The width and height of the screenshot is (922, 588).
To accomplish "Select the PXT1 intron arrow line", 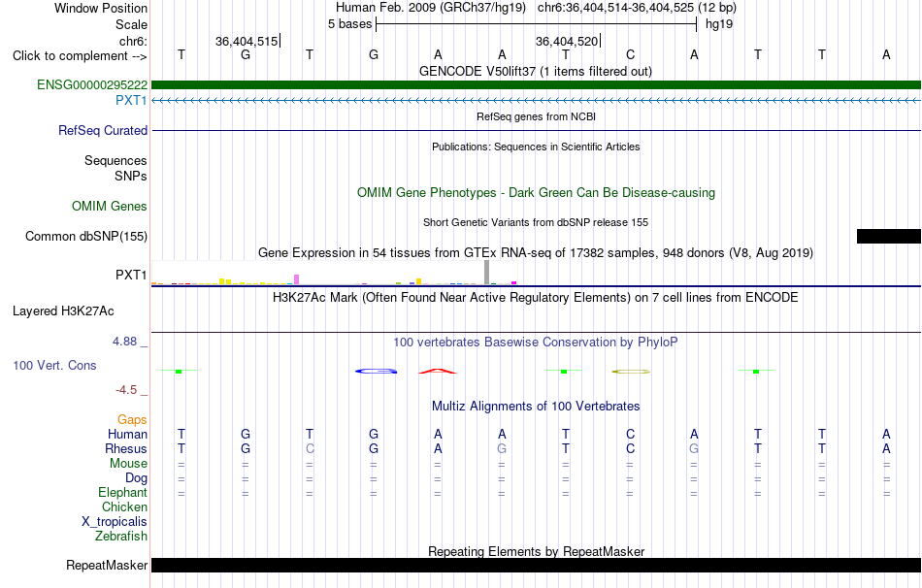I will pos(536,101).
